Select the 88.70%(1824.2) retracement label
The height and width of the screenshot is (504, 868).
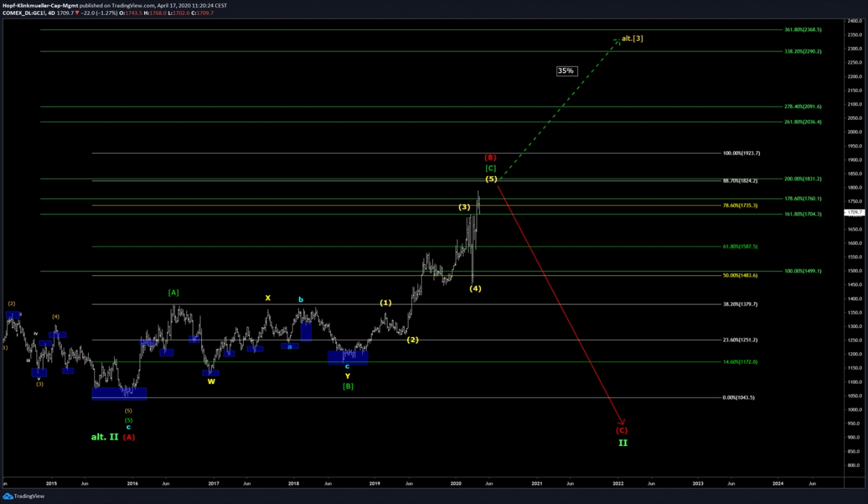(740, 181)
